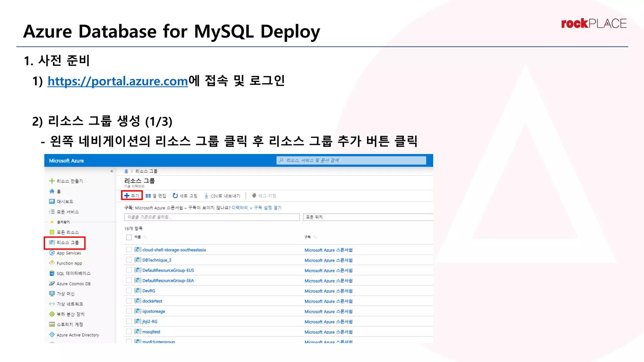Viewport: 644px width, 362px height.
Task: Open the 홈 house icon in sidebar
Action: 52,191
